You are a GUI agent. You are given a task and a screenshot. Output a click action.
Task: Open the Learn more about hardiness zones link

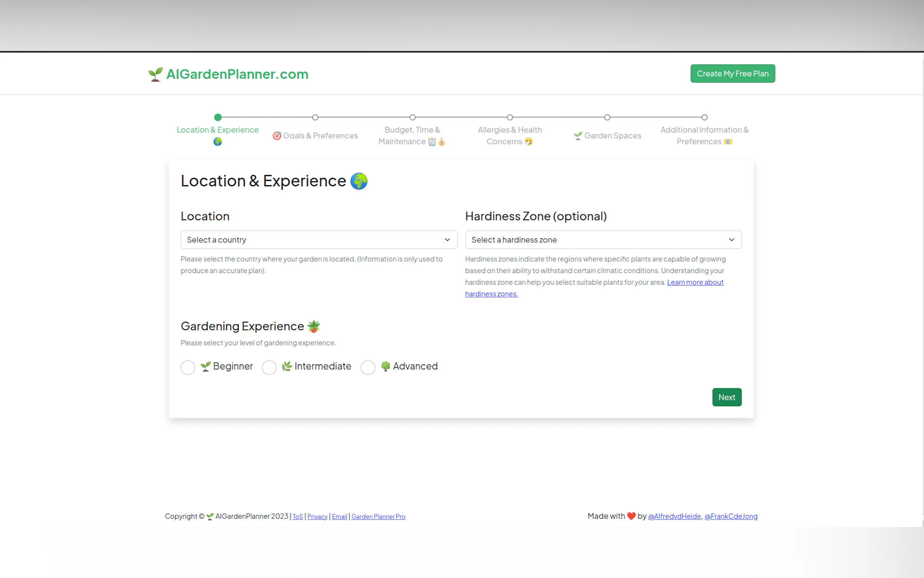pos(695,282)
